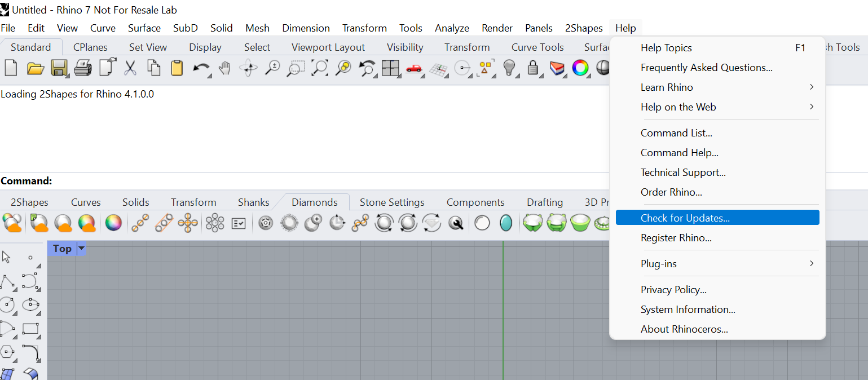Select the Pan hand tool

(225, 68)
